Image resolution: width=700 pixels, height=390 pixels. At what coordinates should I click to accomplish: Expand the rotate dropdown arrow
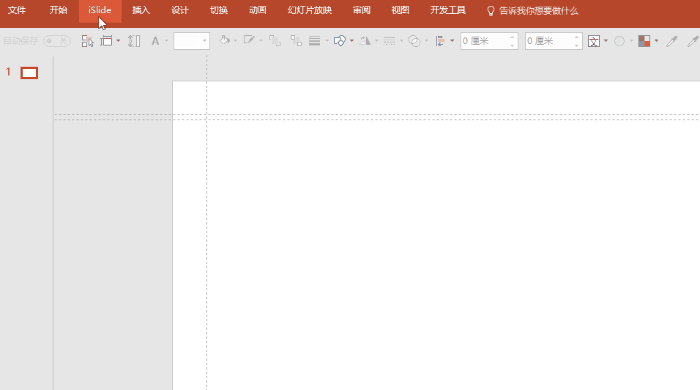tap(377, 41)
